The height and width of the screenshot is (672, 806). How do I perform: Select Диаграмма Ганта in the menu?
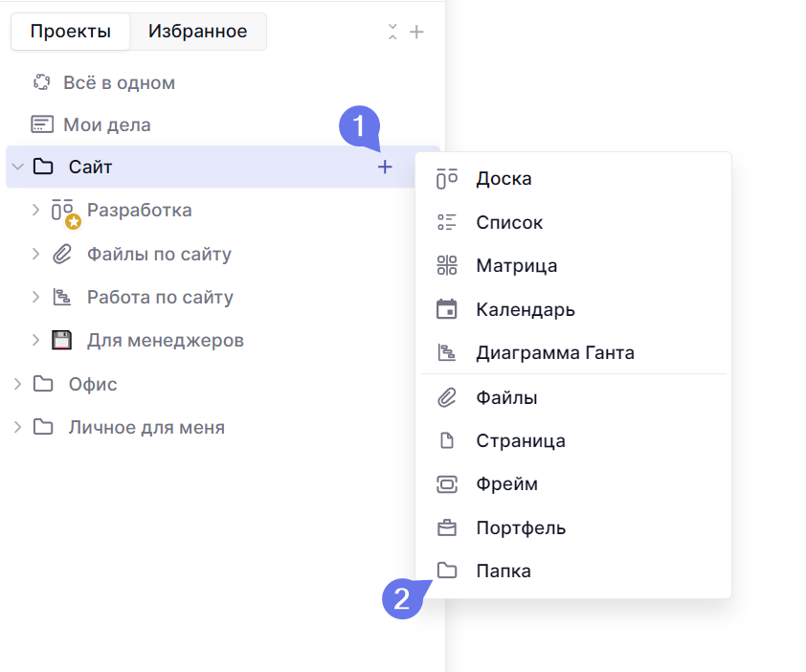(554, 353)
